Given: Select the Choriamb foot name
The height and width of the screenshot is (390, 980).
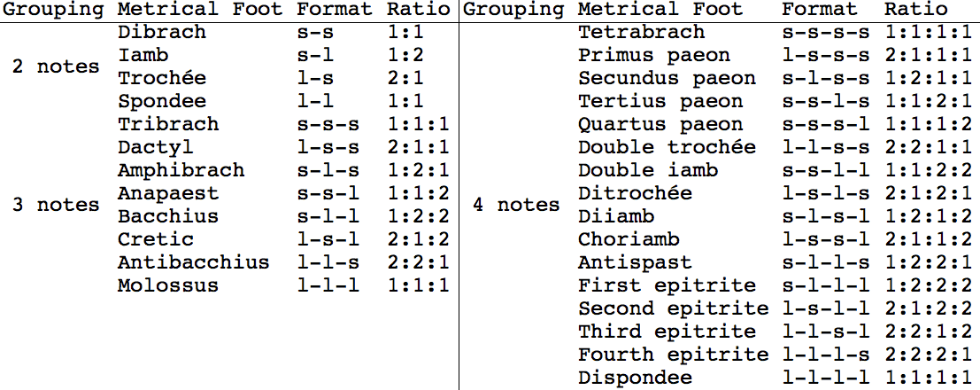Looking at the screenshot, I should click(629, 240).
